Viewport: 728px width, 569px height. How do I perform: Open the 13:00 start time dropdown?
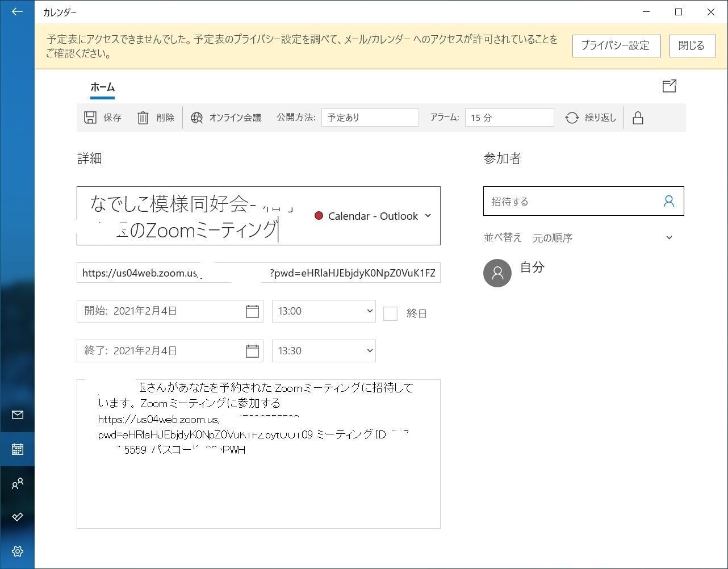point(324,311)
